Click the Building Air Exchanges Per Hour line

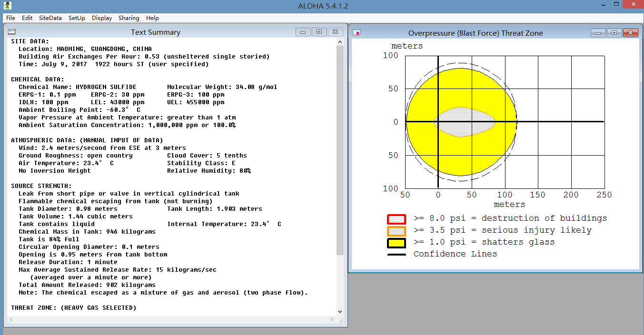click(x=144, y=57)
